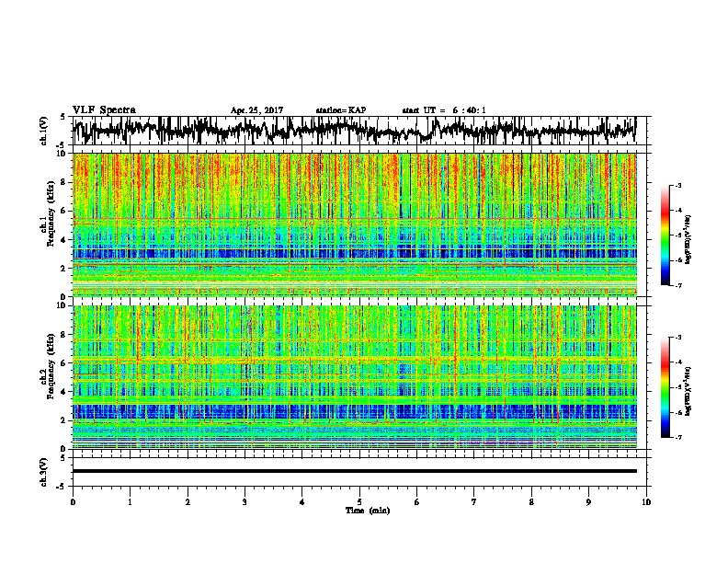Click the '-7' label on ch.2 color bar

pos(678,437)
